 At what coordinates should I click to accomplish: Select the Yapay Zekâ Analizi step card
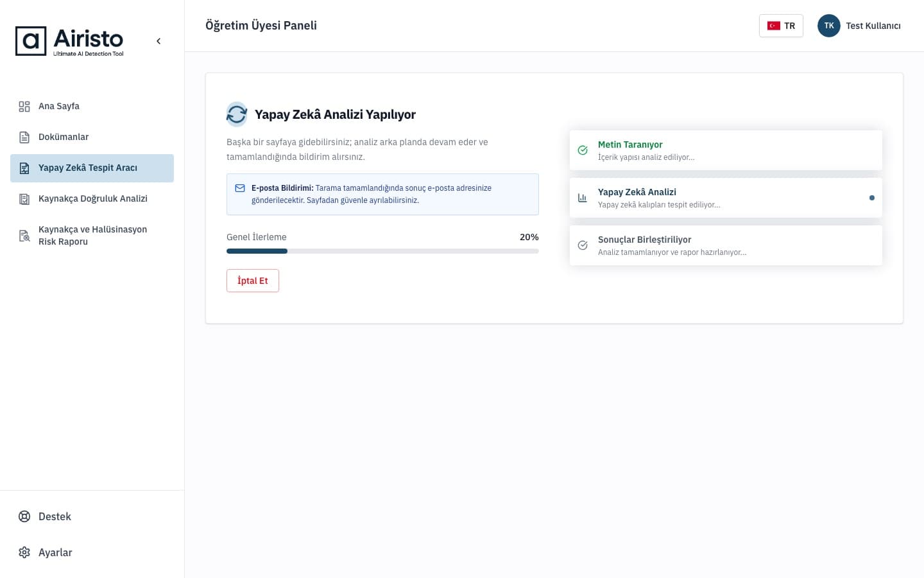tap(726, 198)
